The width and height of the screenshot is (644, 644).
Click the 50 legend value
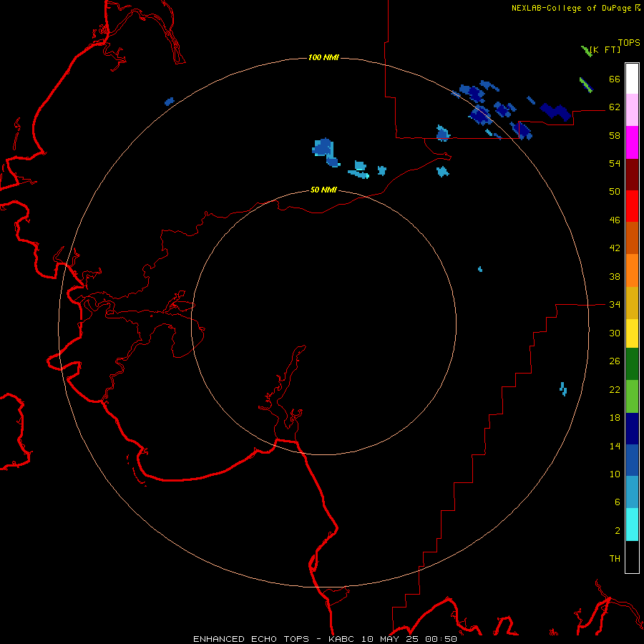coord(615,191)
